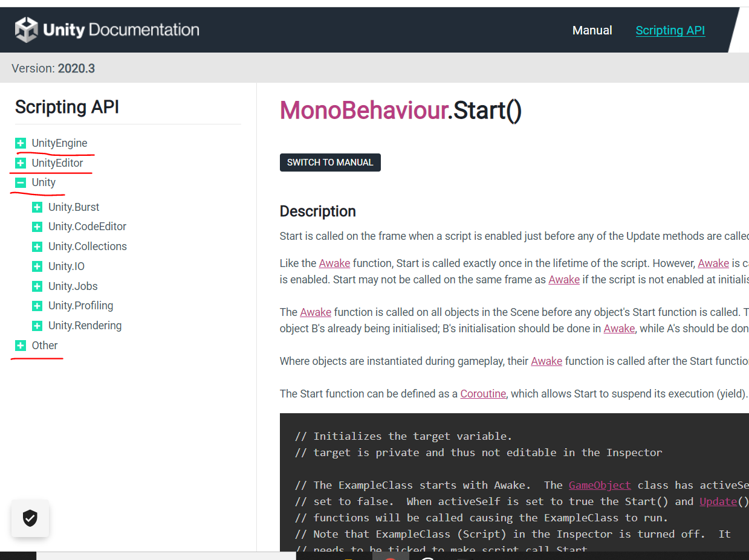Click the shield checkmark privacy icon
The image size is (749, 560).
(30, 518)
